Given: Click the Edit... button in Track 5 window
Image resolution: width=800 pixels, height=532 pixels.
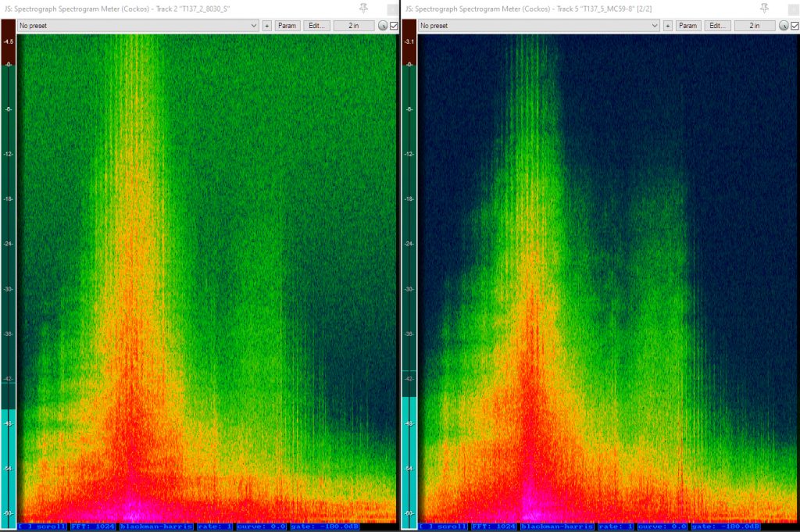Looking at the screenshot, I should tap(717, 26).
